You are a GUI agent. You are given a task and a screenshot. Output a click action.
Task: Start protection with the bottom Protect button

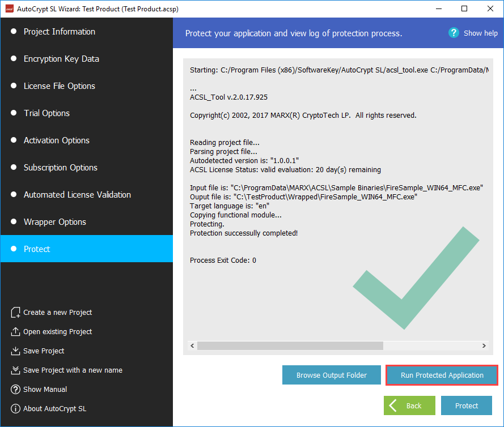pos(467,405)
